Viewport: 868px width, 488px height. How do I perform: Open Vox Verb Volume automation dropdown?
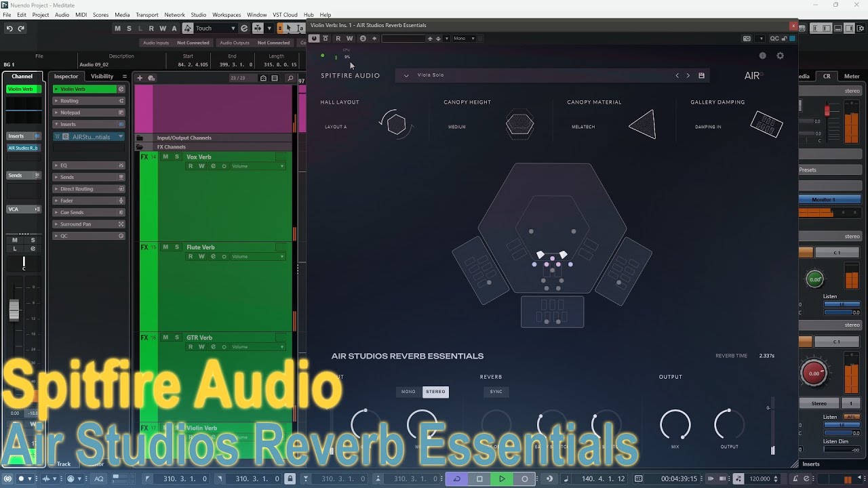[258, 166]
